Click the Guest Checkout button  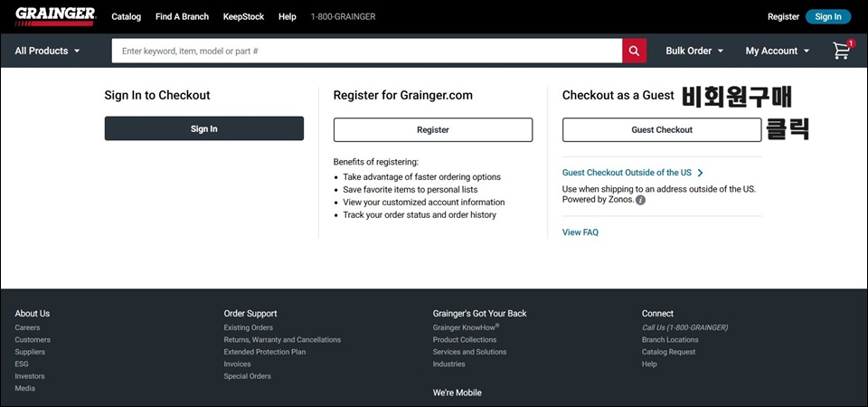point(662,129)
